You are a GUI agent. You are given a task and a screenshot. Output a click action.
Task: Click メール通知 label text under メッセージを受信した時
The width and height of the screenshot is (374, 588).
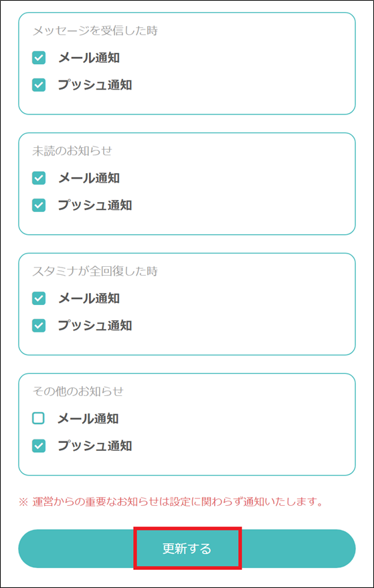tap(89, 58)
